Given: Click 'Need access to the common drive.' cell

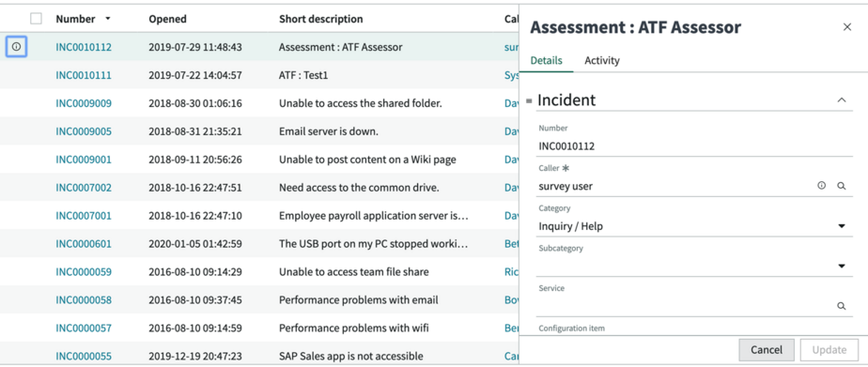Looking at the screenshot, I should coord(359,188).
